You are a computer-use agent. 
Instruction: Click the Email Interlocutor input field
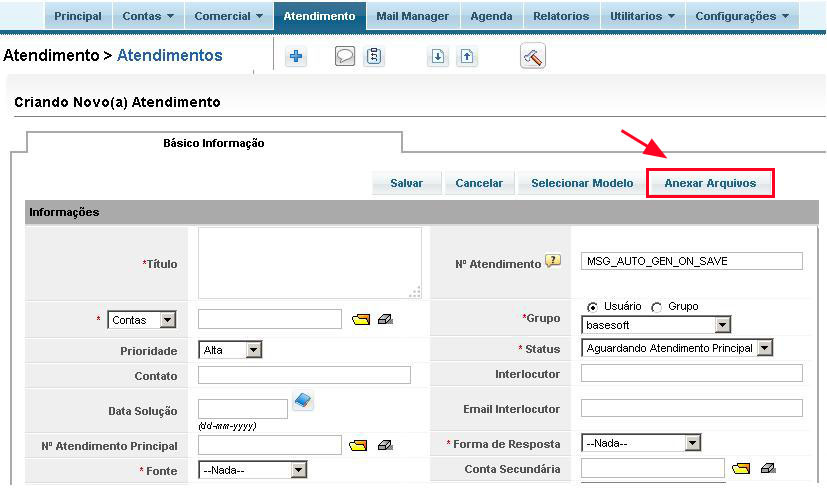tap(691, 408)
